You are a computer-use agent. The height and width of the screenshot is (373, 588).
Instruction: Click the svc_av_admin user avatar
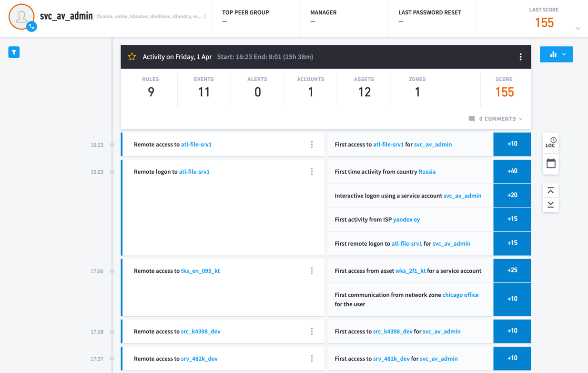[x=21, y=17]
